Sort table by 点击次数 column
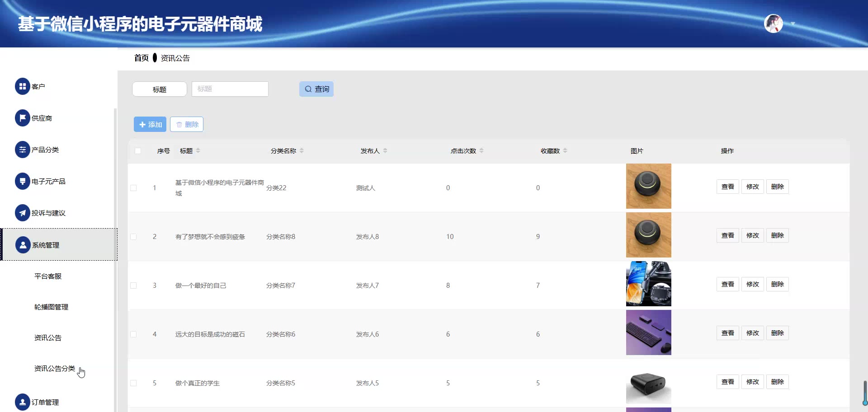This screenshot has width=868, height=412. pos(481,151)
